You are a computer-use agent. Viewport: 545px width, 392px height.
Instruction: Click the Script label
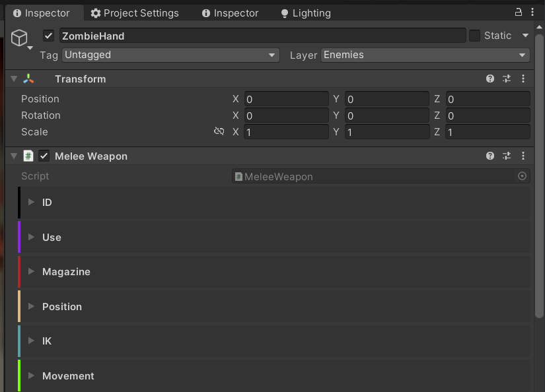pos(35,176)
